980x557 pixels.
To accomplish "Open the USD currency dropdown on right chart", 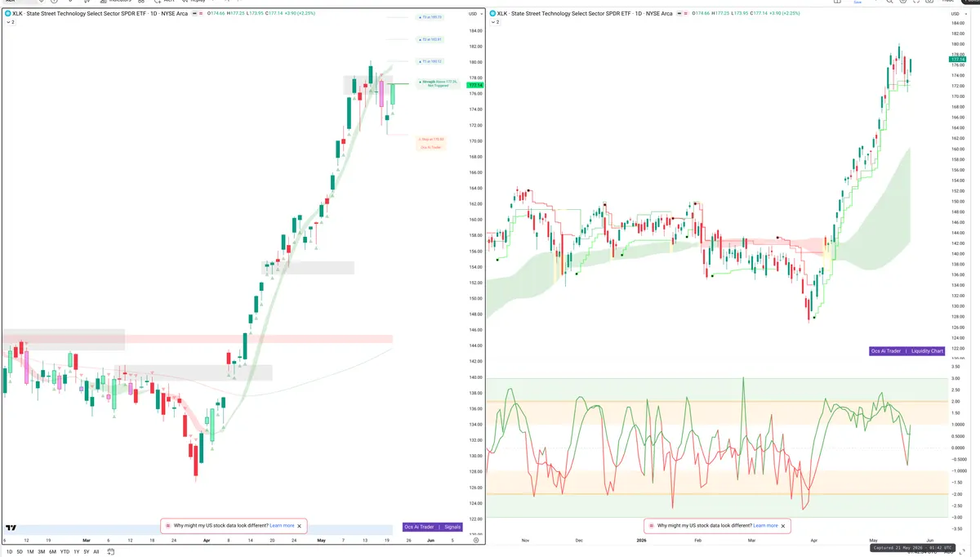I will [957, 14].
